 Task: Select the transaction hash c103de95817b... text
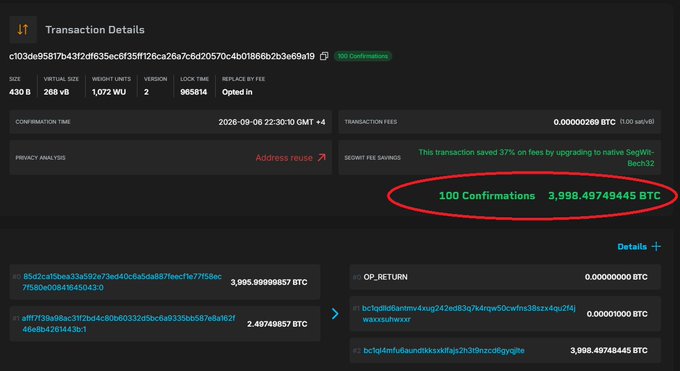pos(162,56)
